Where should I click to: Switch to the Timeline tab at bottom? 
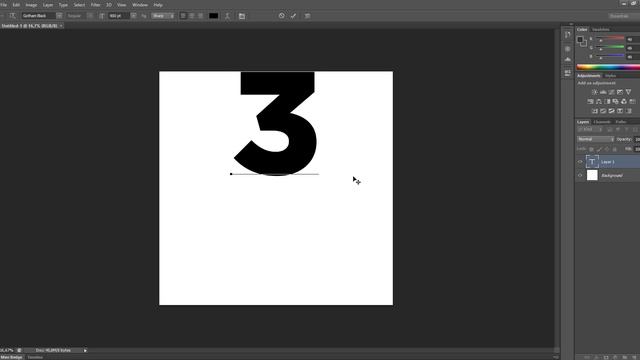[35, 357]
